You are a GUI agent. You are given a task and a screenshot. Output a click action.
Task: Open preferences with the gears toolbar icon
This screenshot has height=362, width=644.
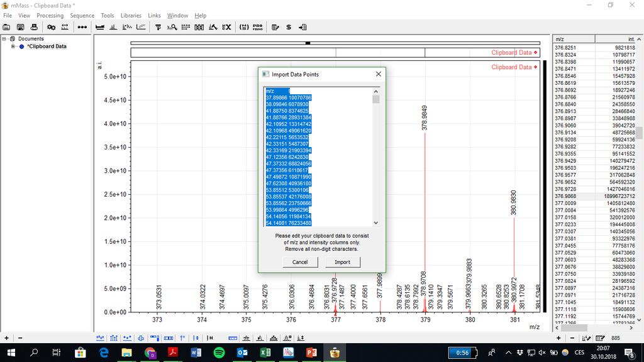tap(52, 27)
